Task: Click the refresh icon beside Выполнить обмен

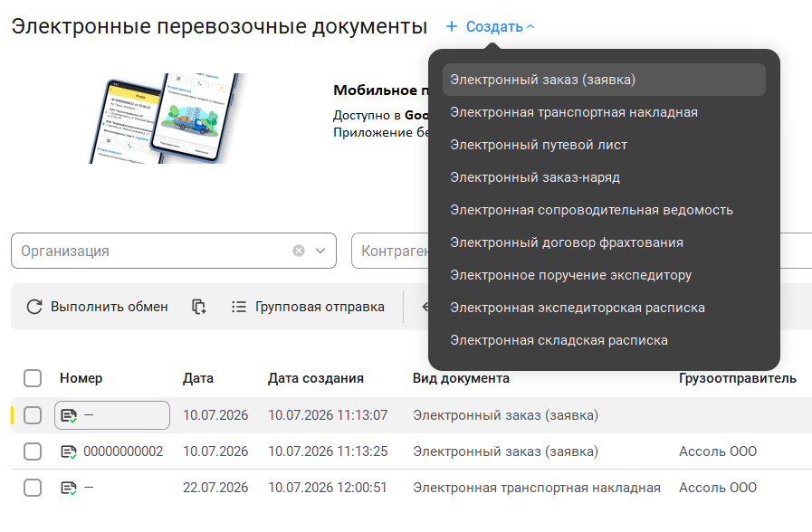Action: [34, 307]
